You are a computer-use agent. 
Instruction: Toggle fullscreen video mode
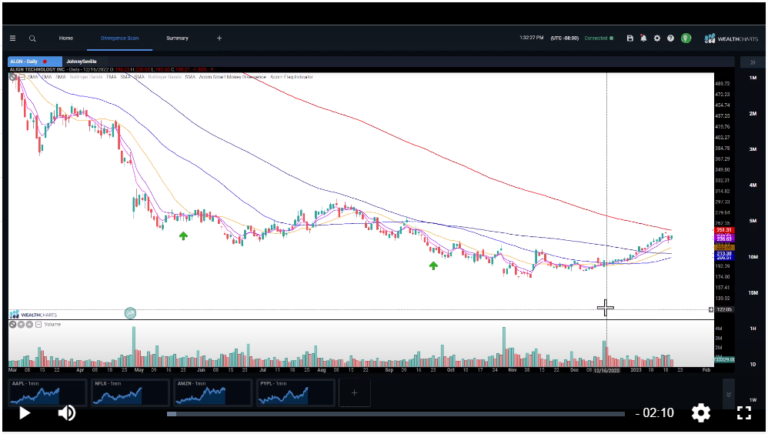click(744, 412)
